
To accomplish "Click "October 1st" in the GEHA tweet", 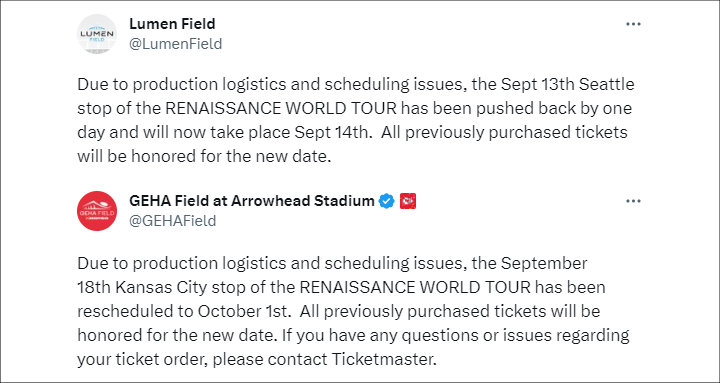I will tap(244, 311).
